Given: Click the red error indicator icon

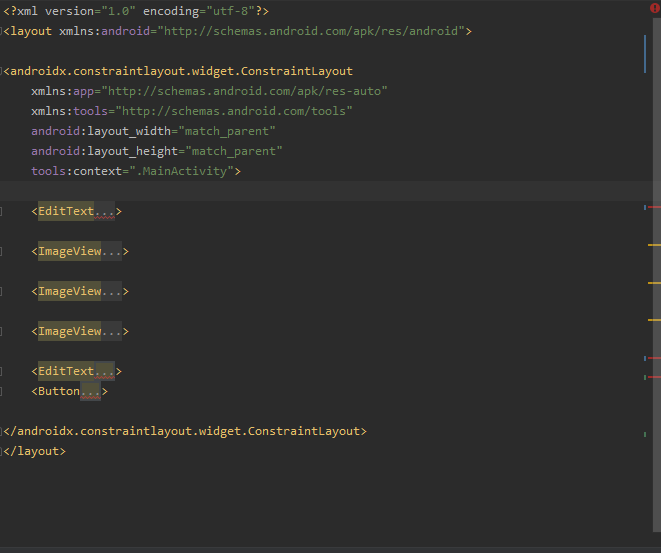Looking at the screenshot, I should tap(655, 8).
